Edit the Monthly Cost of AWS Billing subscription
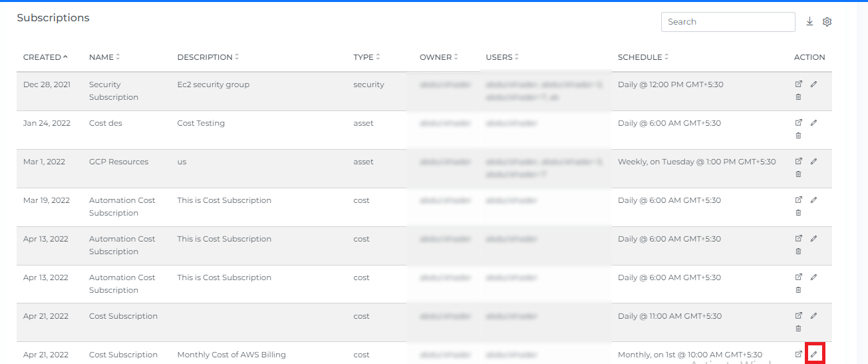Viewport: 868px width, 364px height. (814, 354)
